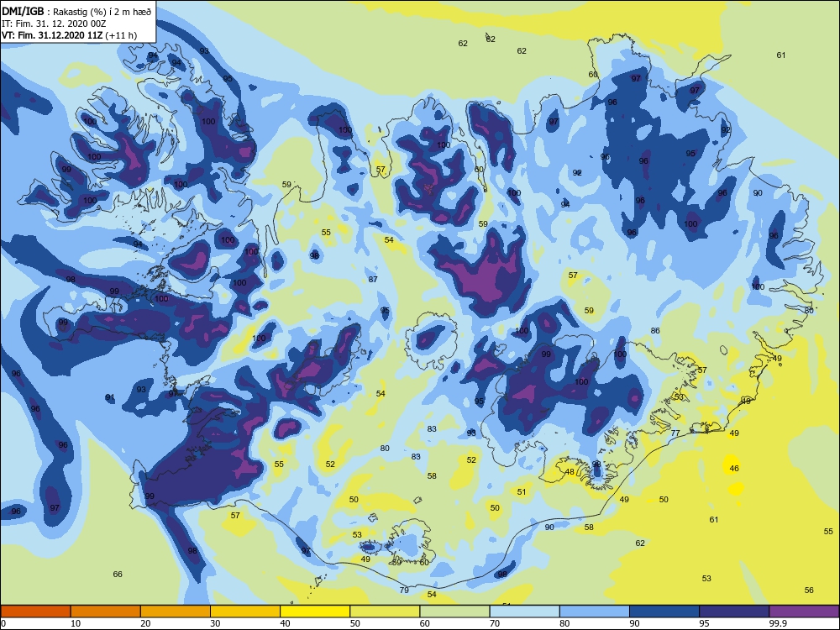Select the pale blue 70–80 legend segment

pos(524,612)
